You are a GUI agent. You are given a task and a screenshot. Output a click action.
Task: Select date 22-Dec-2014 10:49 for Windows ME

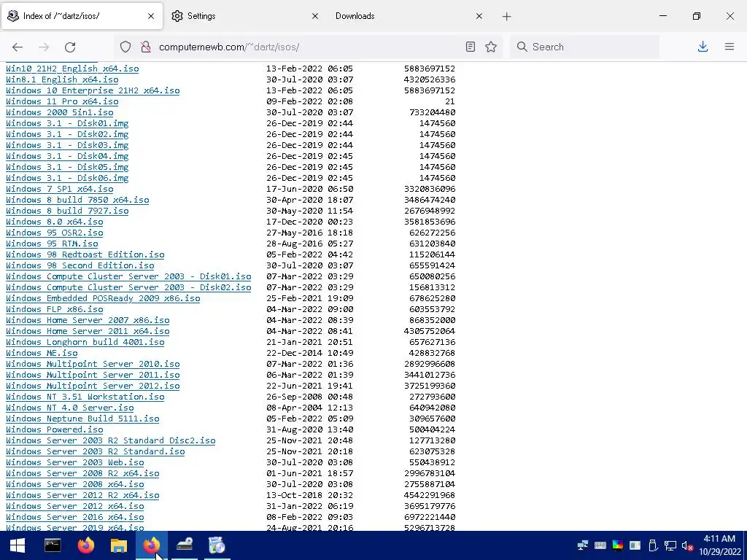point(309,354)
